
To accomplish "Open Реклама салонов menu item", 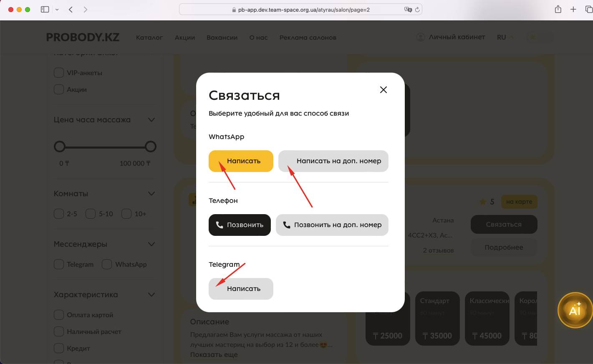I will click(x=308, y=38).
